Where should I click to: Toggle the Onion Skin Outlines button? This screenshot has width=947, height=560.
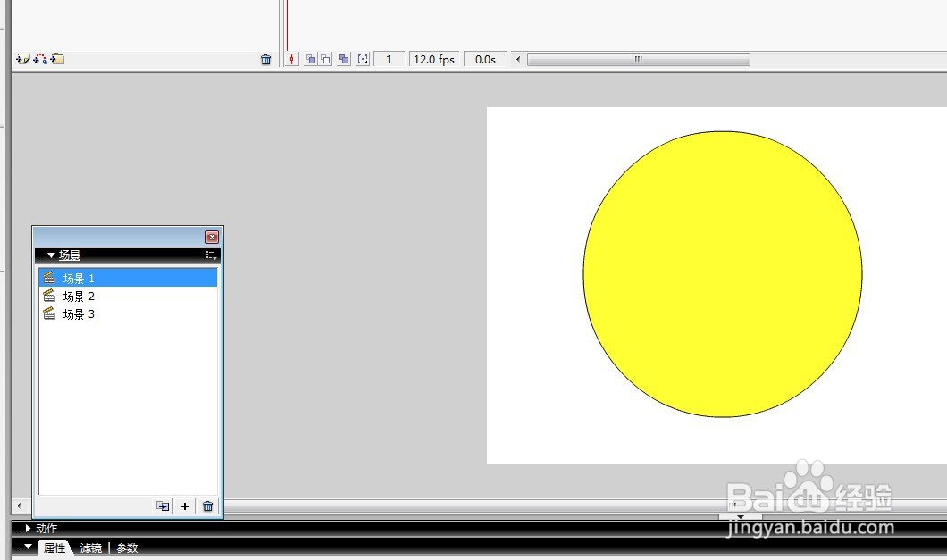click(x=325, y=59)
